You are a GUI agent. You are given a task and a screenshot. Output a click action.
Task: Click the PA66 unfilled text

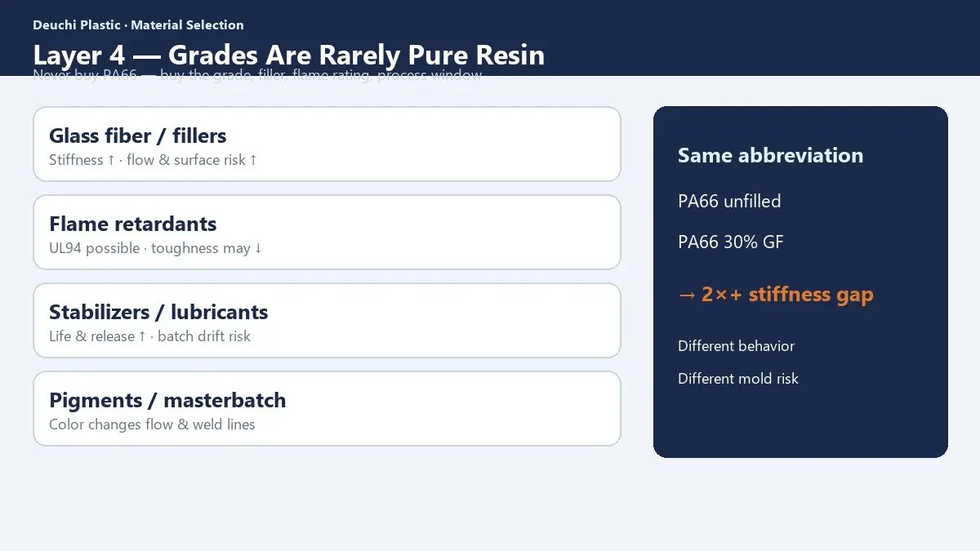point(729,201)
